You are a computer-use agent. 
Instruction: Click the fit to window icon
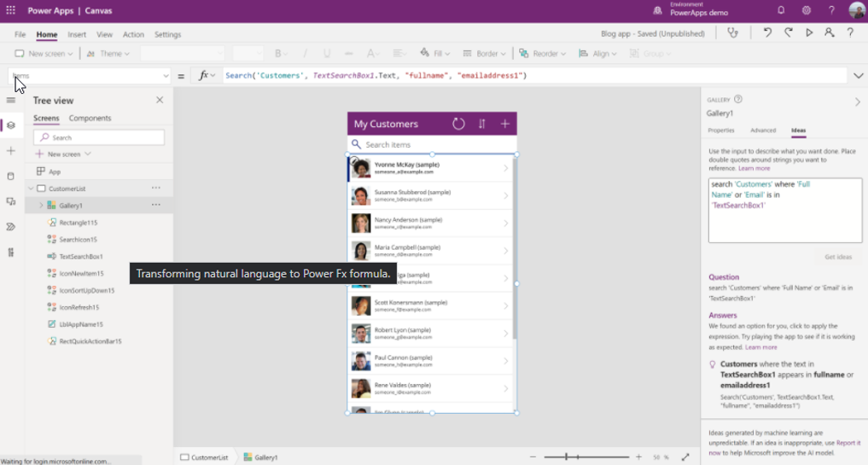[x=685, y=456]
